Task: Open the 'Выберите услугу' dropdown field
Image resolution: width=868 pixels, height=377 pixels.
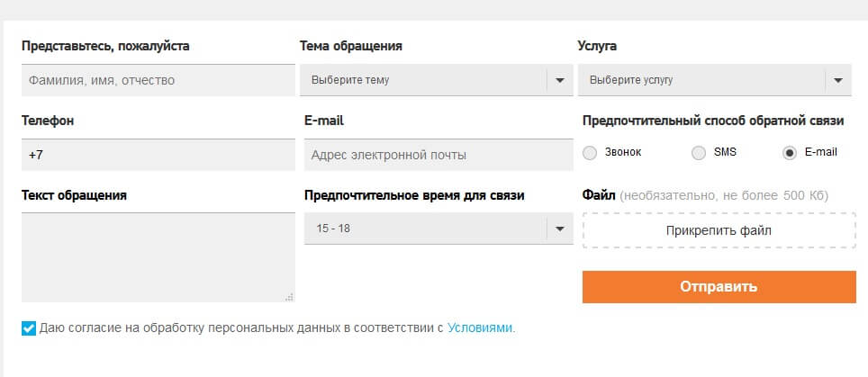Action: [x=701, y=80]
